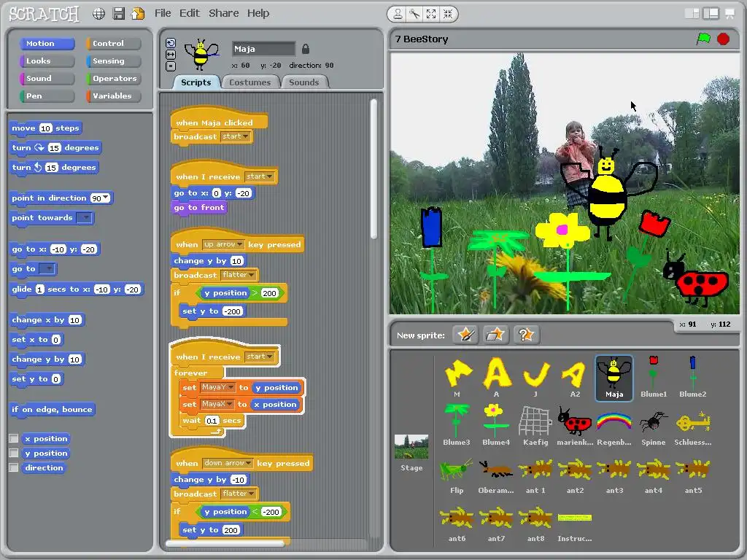Open the point towards dropdown
This screenshot has height=560, width=747.
coord(85,217)
